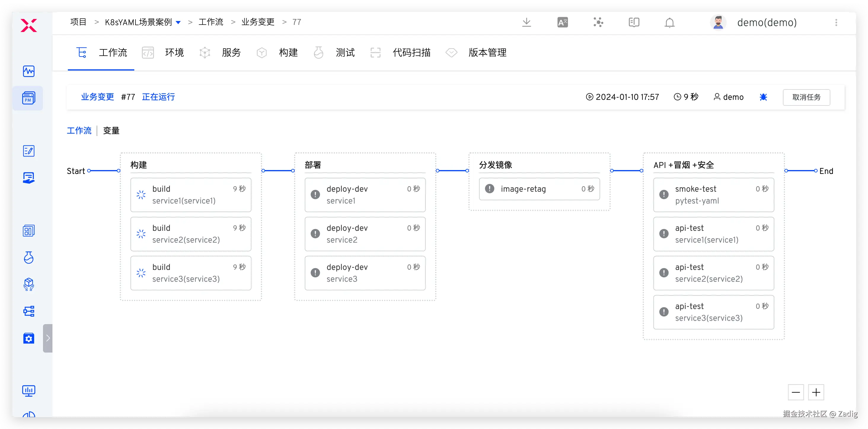Zoom out the workflow canvas with minus
Viewport: 868px width, 429px height.
click(796, 392)
